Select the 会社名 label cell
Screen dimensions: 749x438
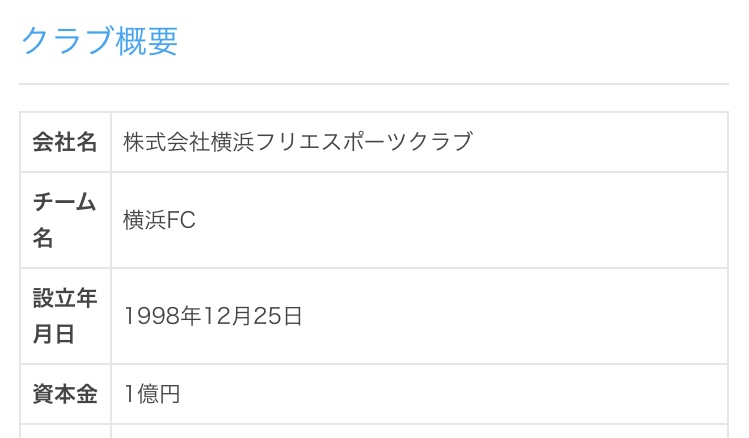click(x=65, y=142)
